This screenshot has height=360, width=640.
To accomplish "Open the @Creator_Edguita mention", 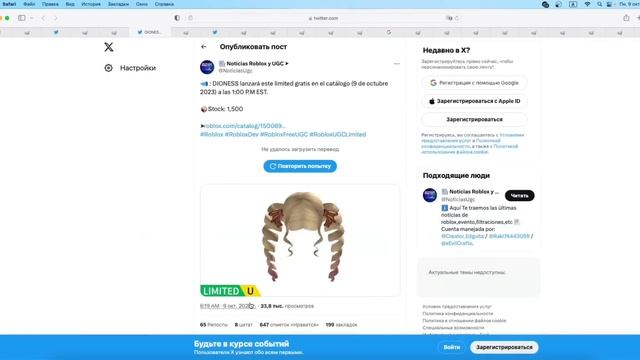I will (x=462, y=236).
